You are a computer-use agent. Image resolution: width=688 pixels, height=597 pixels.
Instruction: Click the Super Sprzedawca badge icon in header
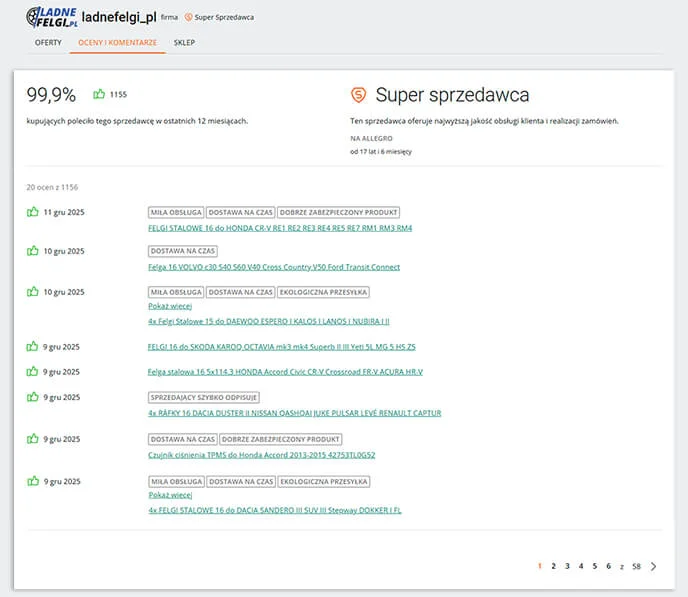tap(188, 17)
